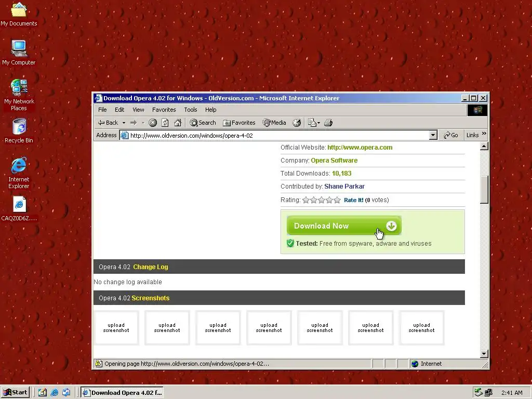Screen dimensions: 532x399
Task: Open the Forward history dropdown arrow
Action: point(143,123)
